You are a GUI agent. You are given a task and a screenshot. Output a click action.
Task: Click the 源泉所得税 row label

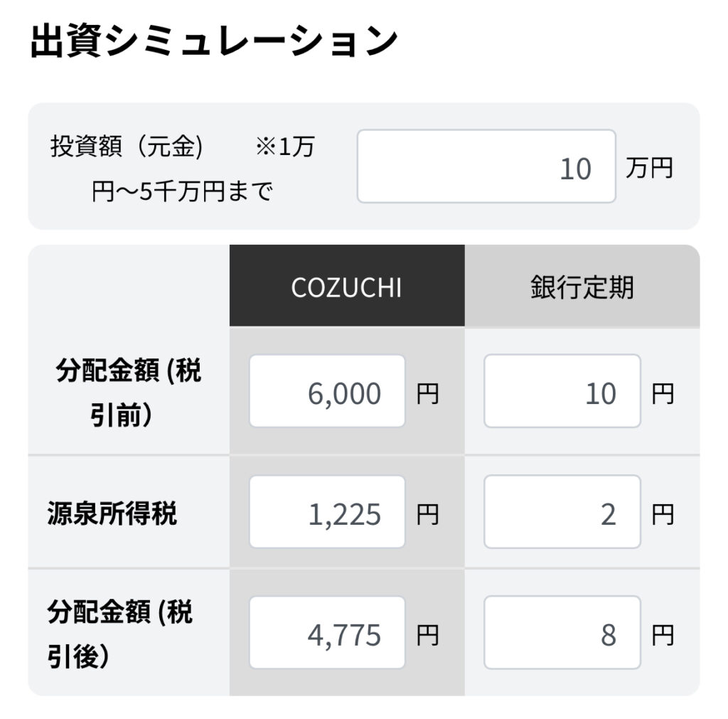click(x=112, y=513)
